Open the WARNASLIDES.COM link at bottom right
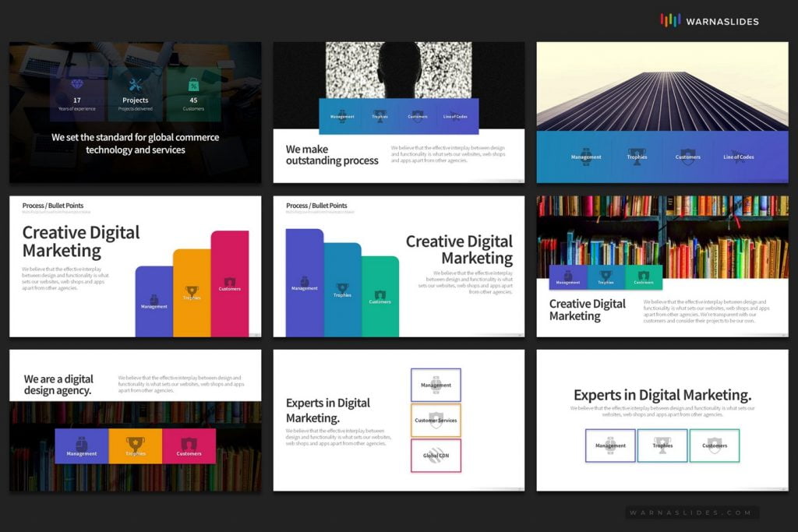 (x=694, y=513)
